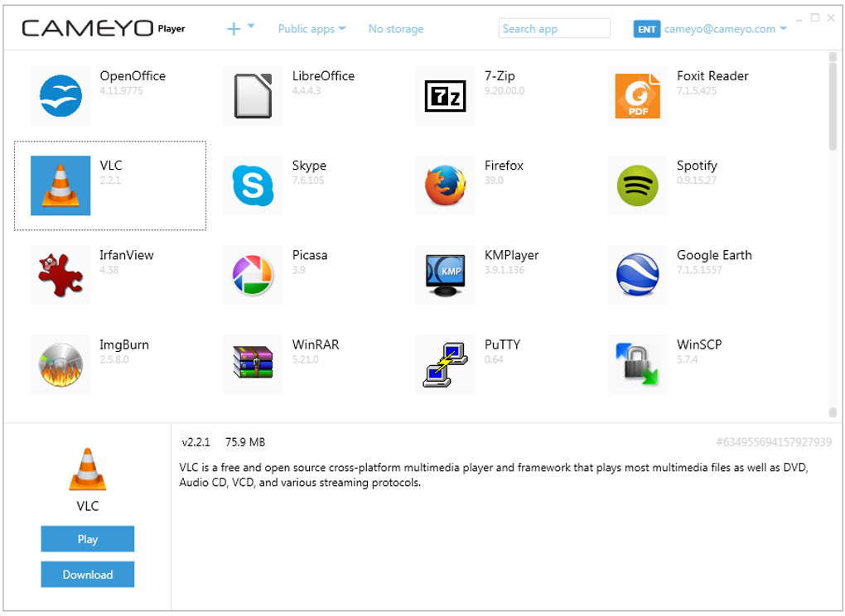The height and width of the screenshot is (616, 845).
Task: Click the VLC cone icon in grid
Action: [x=60, y=185]
